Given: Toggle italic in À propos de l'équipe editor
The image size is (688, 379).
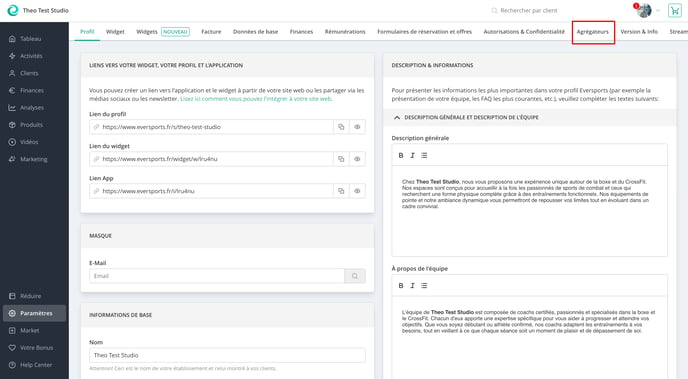Looking at the screenshot, I should [412, 286].
